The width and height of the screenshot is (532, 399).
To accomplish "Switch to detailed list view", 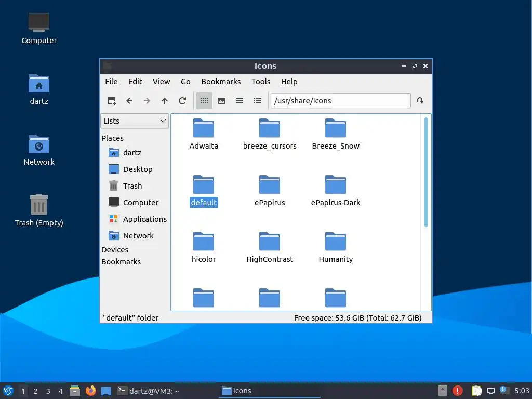I will pyautogui.click(x=257, y=101).
